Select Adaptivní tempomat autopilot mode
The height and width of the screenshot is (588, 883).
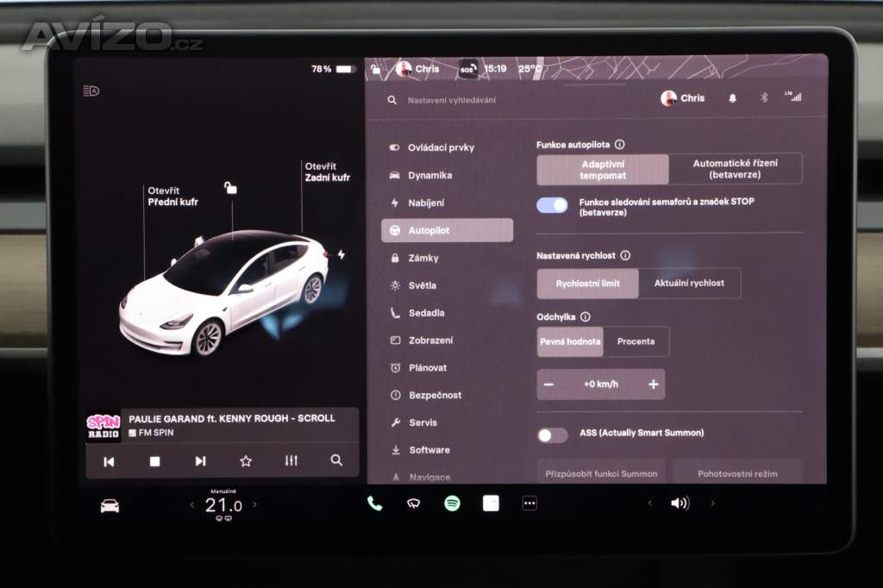click(603, 169)
